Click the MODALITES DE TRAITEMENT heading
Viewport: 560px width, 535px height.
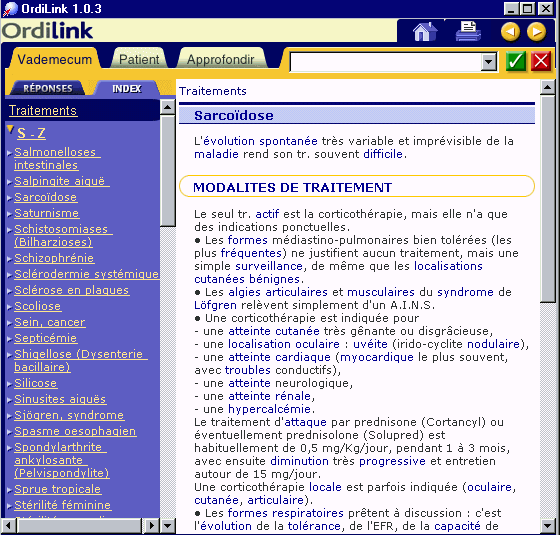292,188
